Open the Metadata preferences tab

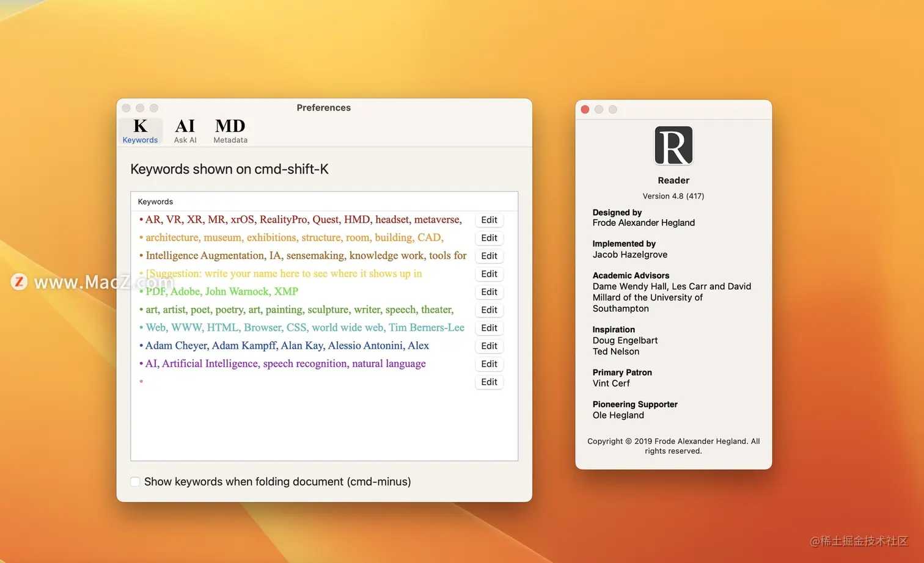click(230, 131)
